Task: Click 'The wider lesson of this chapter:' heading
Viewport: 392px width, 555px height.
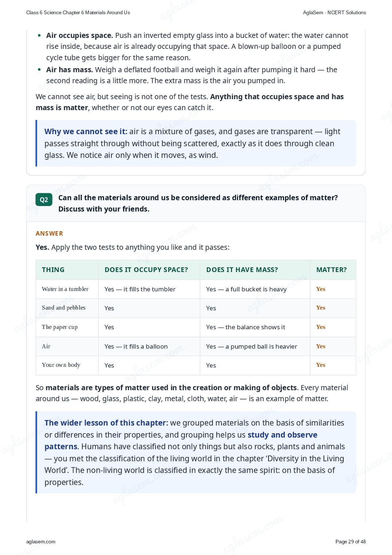Action: pos(106,423)
